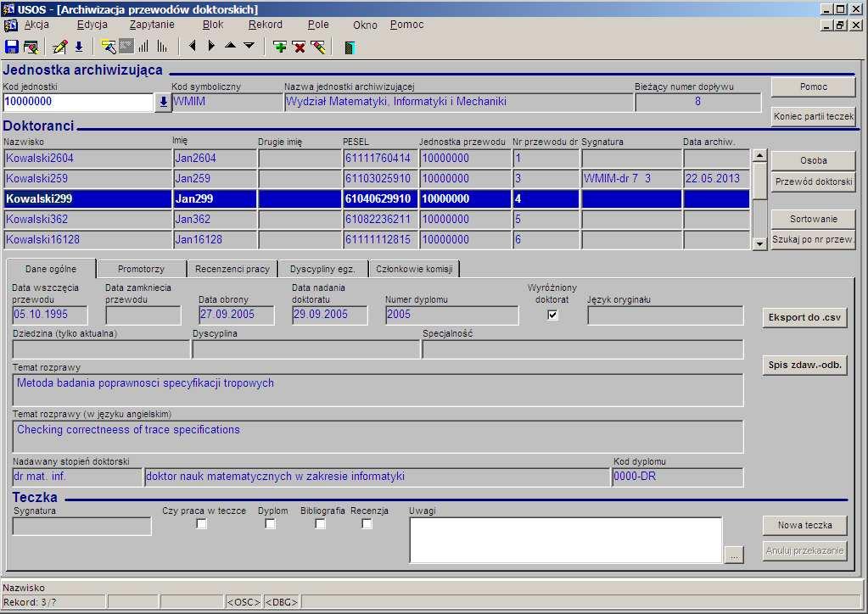The height and width of the screenshot is (614, 868).
Task: Click the Numer dyplomu field
Action: 451,315
